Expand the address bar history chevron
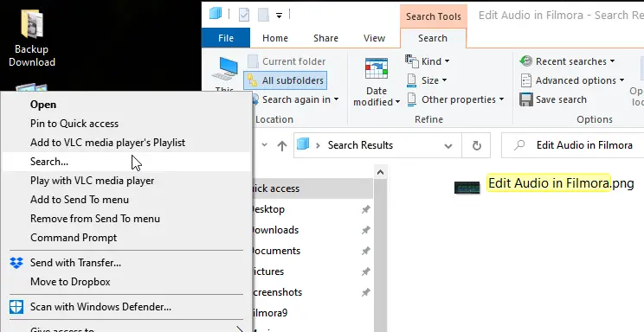 [x=448, y=146]
